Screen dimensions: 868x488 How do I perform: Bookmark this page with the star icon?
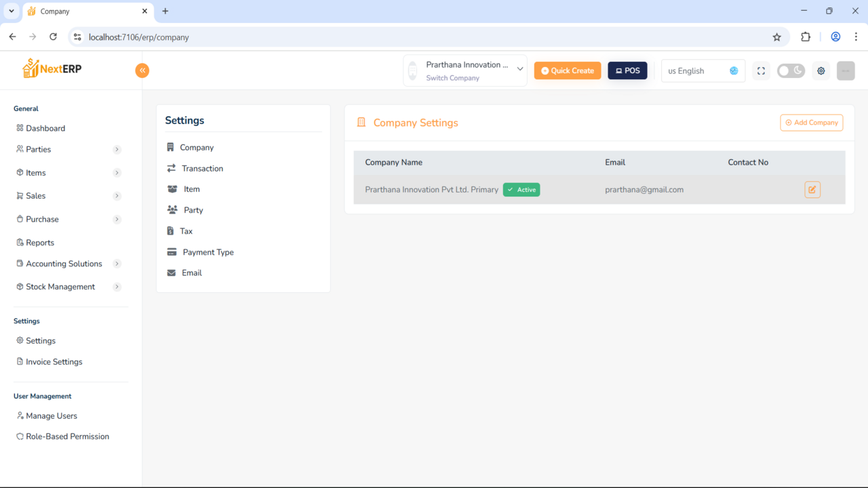pyautogui.click(x=777, y=37)
